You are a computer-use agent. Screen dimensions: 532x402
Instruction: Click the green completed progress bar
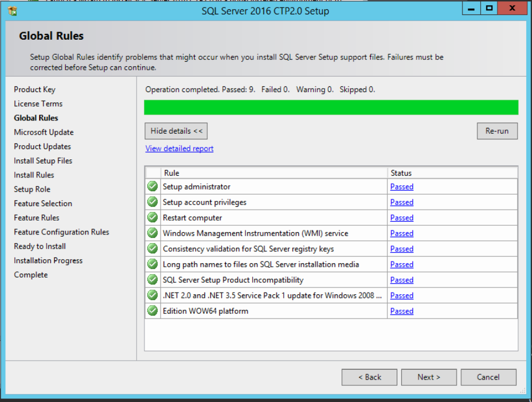click(331, 107)
